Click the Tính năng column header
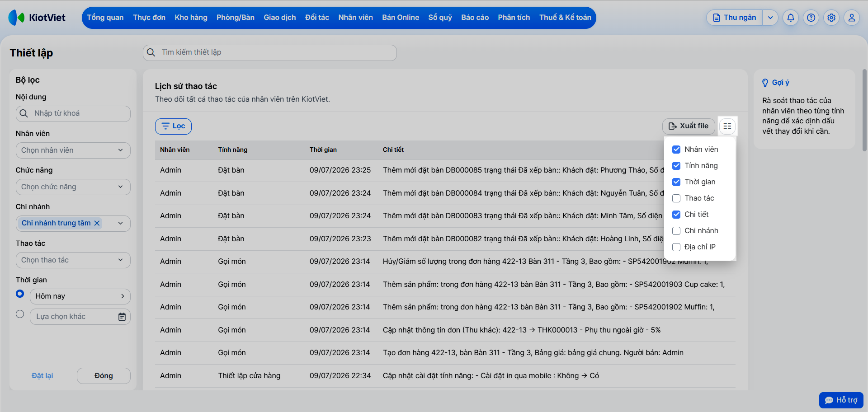The height and width of the screenshot is (412, 868). pyautogui.click(x=233, y=150)
